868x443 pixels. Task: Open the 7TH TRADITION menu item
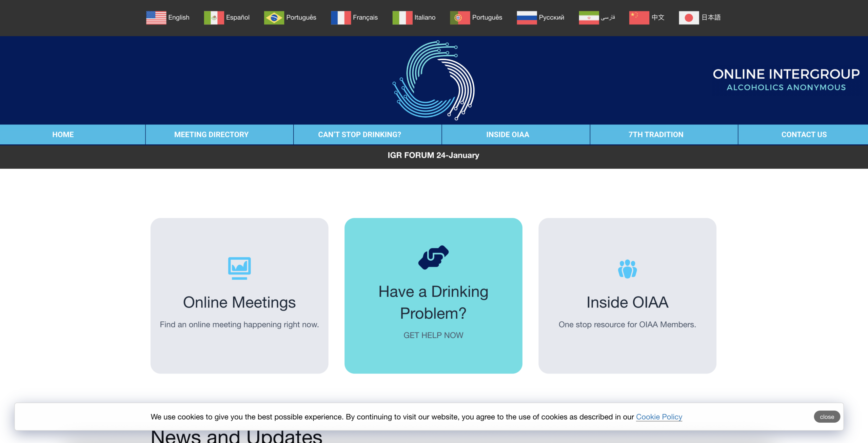(655, 134)
